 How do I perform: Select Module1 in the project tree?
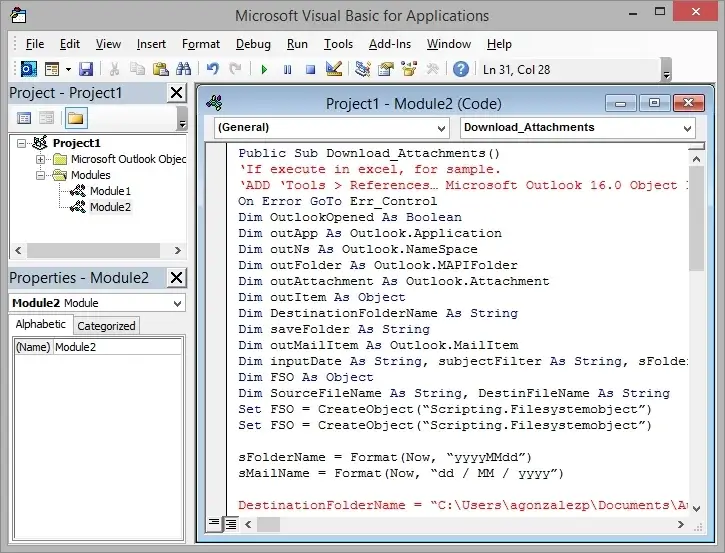pyautogui.click(x=110, y=191)
